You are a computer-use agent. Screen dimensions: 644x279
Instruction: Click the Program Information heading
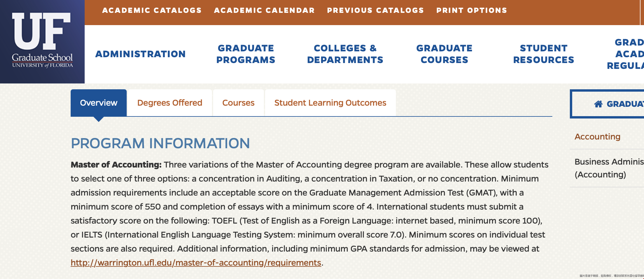click(x=160, y=143)
